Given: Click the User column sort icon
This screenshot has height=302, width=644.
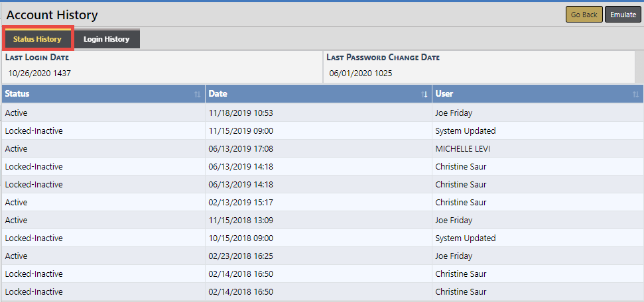Looking at the screenshot, I should click(635, 95).
